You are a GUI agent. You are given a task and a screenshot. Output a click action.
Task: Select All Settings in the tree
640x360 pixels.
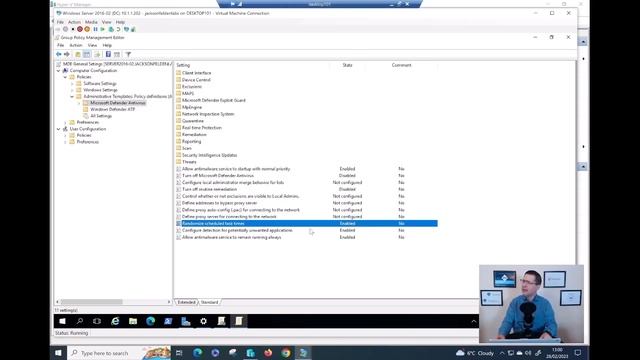(x=101, y=116)
